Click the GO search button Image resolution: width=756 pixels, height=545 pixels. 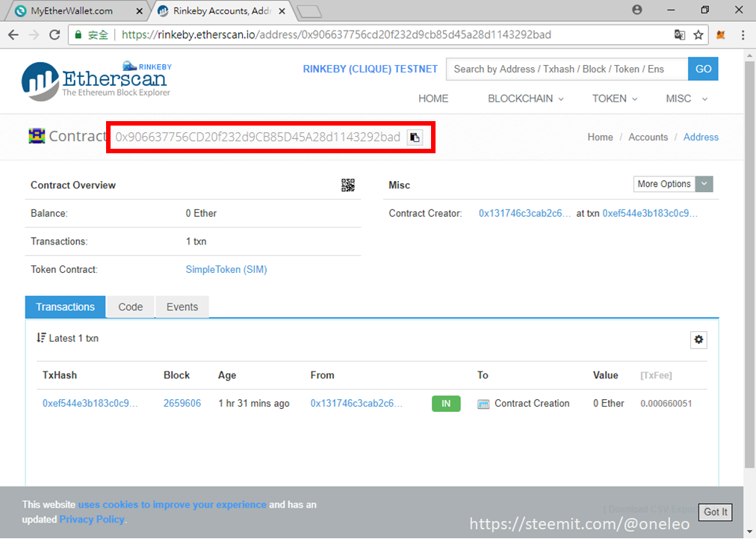(x=703, y=69)
